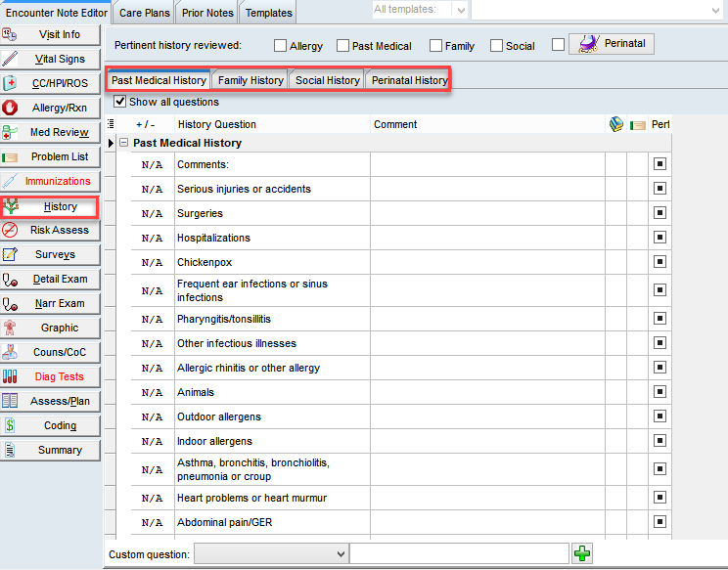Viewport: 728px width, 570px height.
Task: Click the History tree icon
Action: (10, 206)
